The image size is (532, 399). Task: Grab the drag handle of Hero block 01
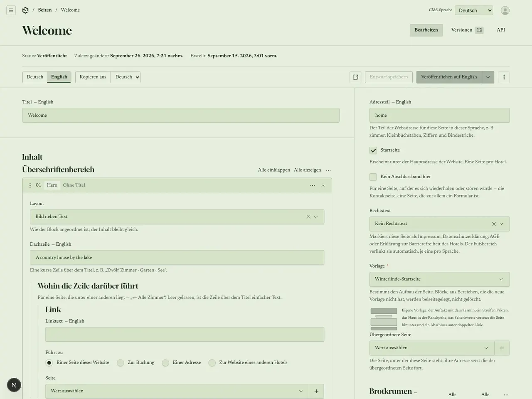point(30,185)
